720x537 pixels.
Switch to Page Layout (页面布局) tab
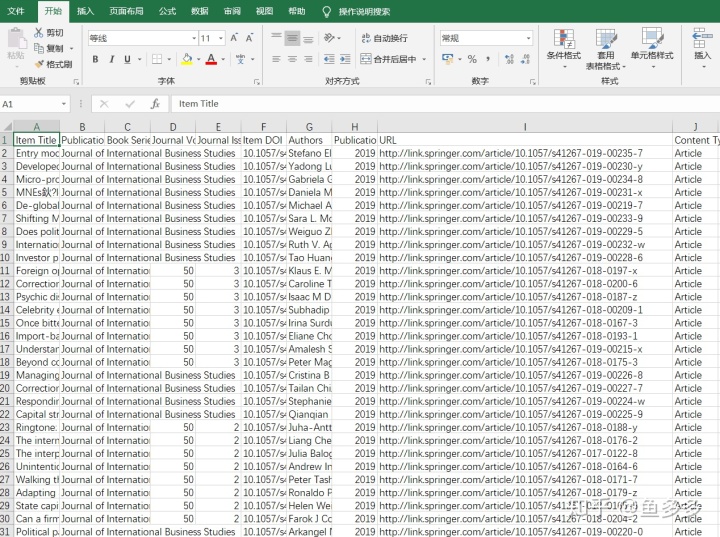point(126,11)
